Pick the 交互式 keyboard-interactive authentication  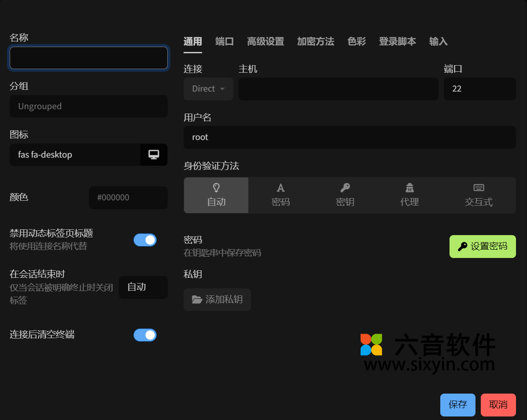pos(478,195)
